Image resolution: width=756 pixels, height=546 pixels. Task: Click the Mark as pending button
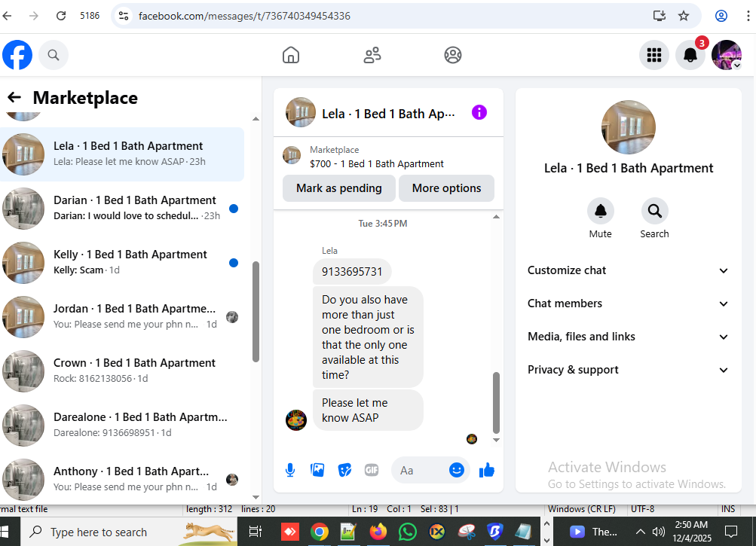339,188
